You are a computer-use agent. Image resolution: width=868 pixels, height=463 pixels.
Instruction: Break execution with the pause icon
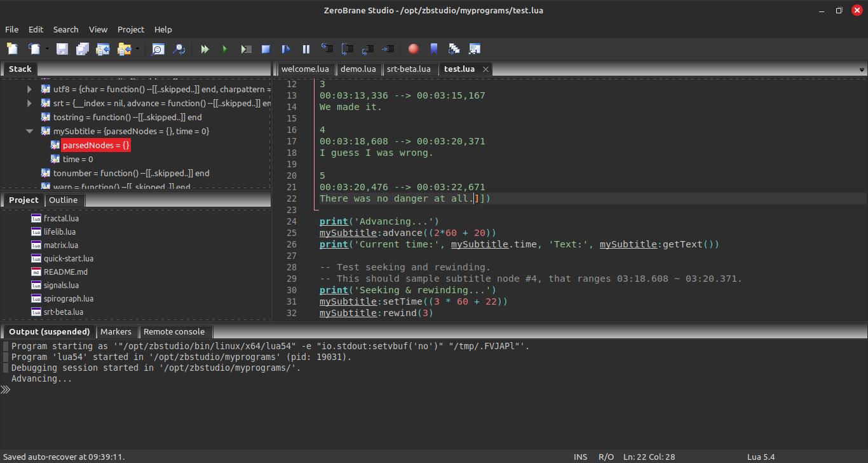point(306,48)
